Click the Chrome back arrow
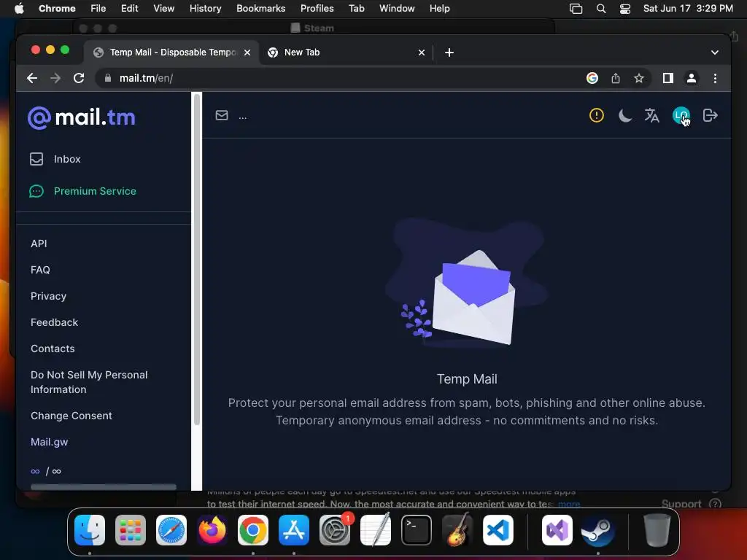The width and height of the screenshot is (747, 560). 32,78
